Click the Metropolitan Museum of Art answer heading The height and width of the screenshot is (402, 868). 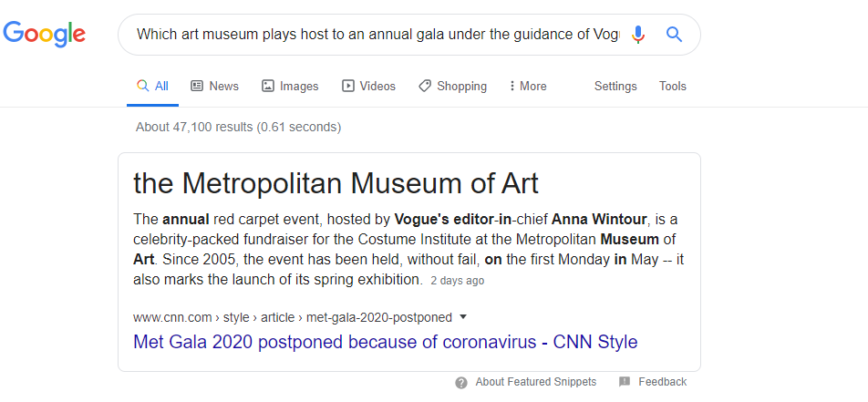[336, 183]
